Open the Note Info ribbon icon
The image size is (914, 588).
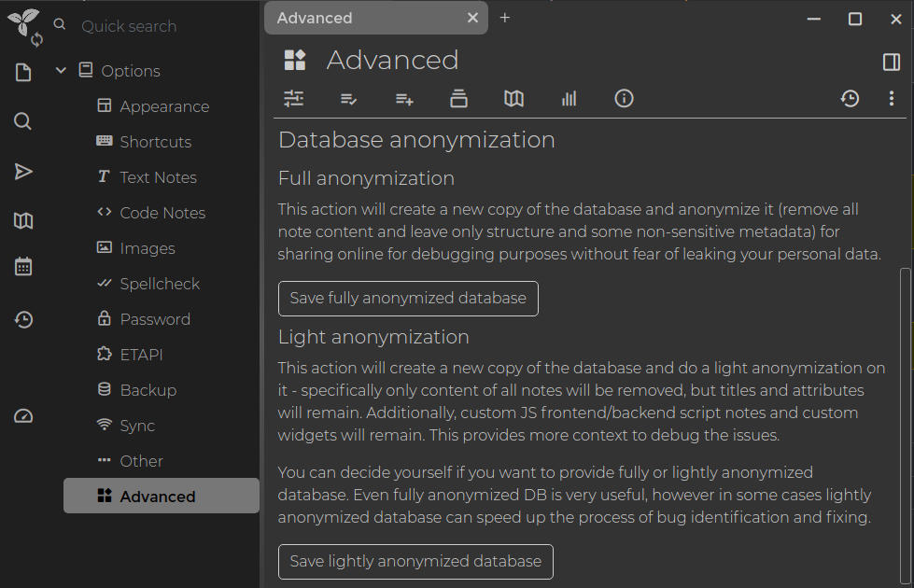[x=625, y=99]
